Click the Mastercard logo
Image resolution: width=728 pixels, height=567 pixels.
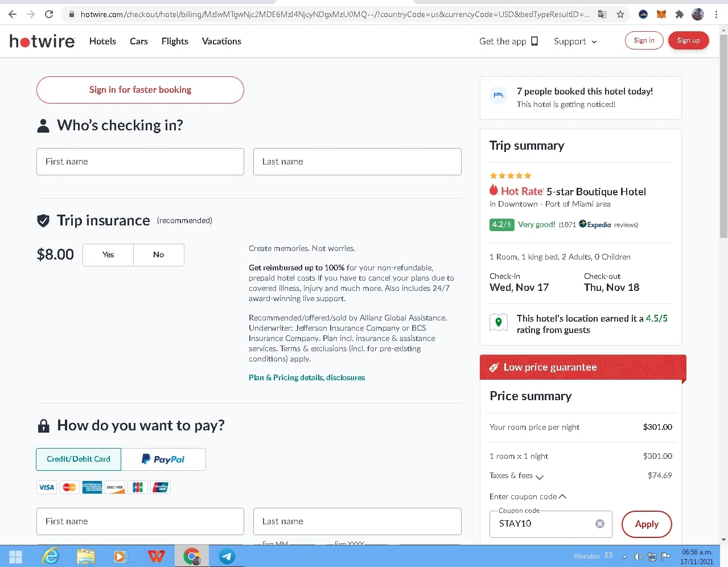pyautogui.click(x=69, y=487)
